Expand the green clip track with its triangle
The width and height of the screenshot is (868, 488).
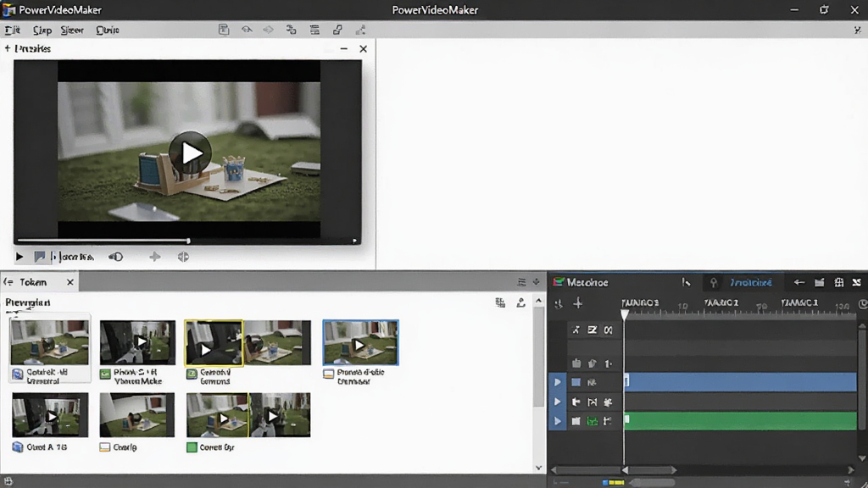click(558, 421)
